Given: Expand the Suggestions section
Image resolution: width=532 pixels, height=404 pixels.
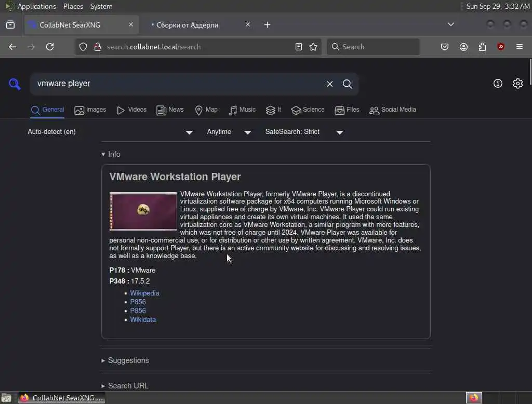Looking at the screenshot, I should 125,360.
